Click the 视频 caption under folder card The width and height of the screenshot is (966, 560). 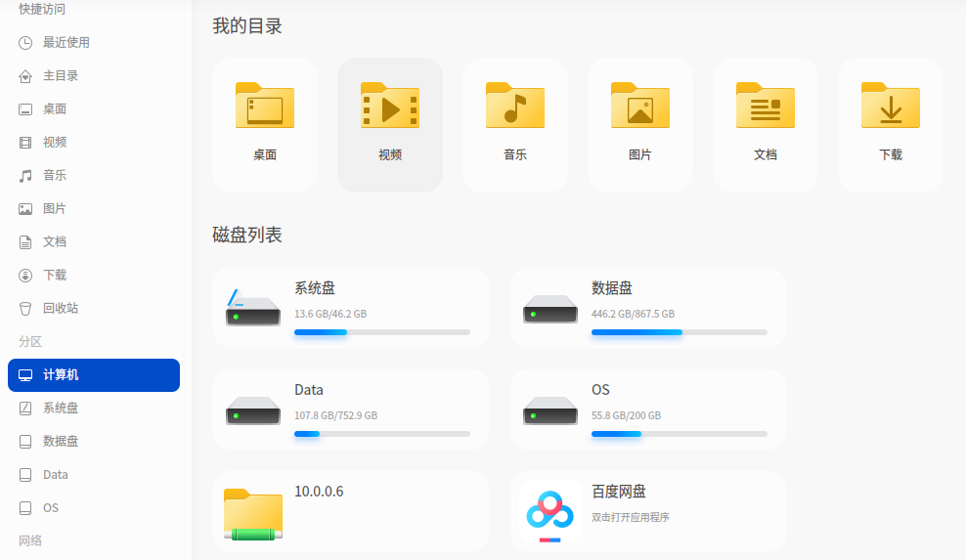[390, 154]
